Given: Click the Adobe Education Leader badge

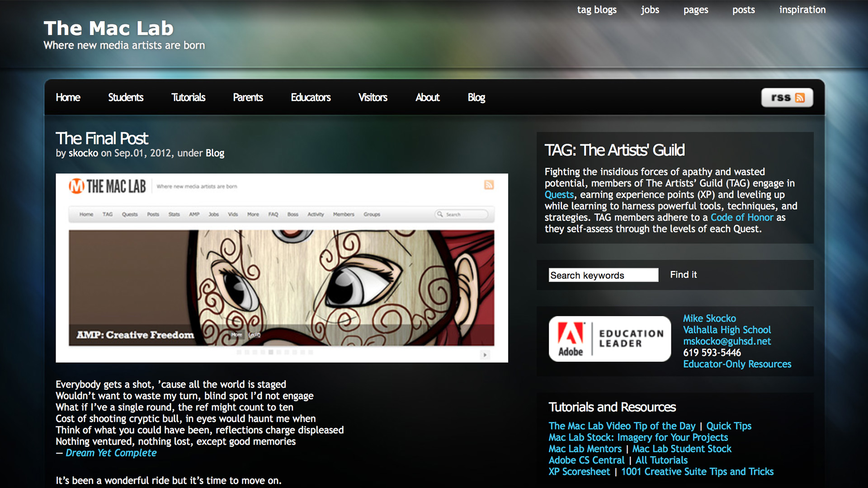Looking at the screenshot, I should pos(609,339).
